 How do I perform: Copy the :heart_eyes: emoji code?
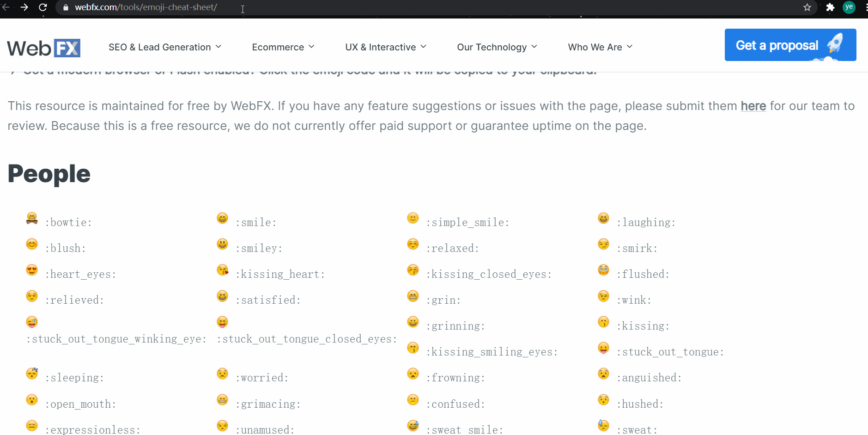[80, 274]
